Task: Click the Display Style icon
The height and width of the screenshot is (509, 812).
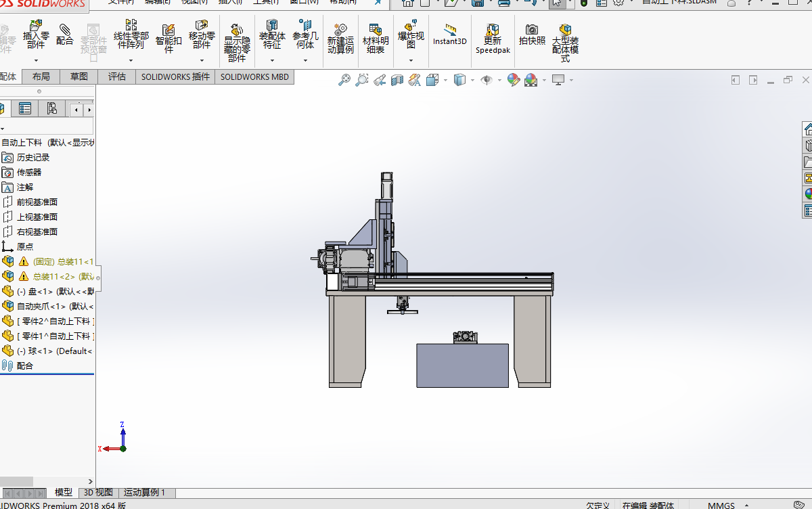Action: (x=459, y=80)
